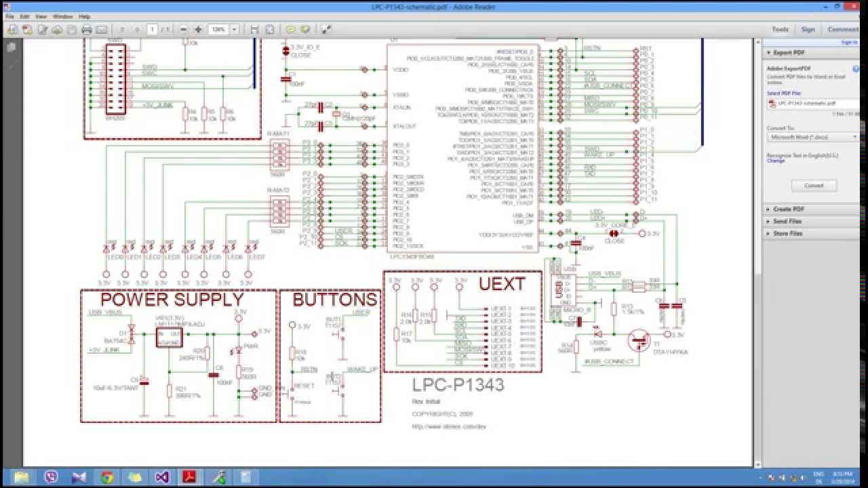
Task: Go to next page arrow
Action: [137, 30]
